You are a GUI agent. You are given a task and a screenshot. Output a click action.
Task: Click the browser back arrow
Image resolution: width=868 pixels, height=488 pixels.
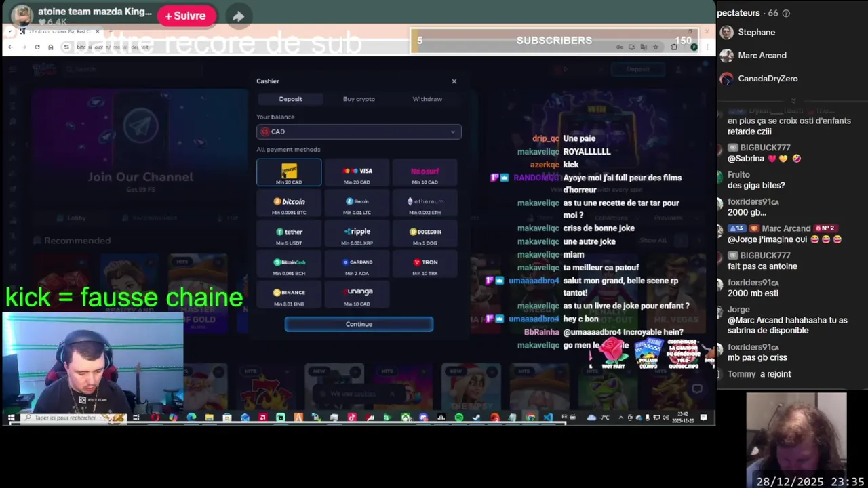[10, 47]
